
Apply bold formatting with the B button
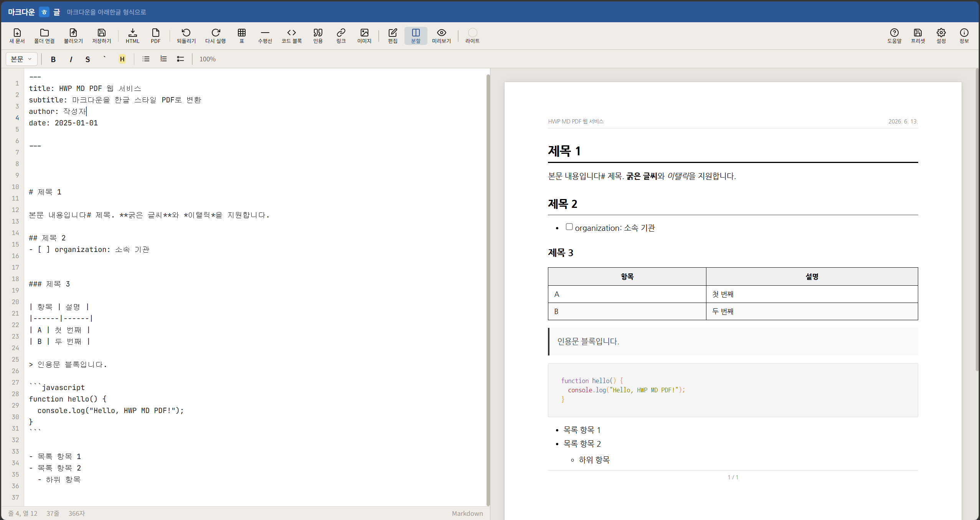[53, 59]
